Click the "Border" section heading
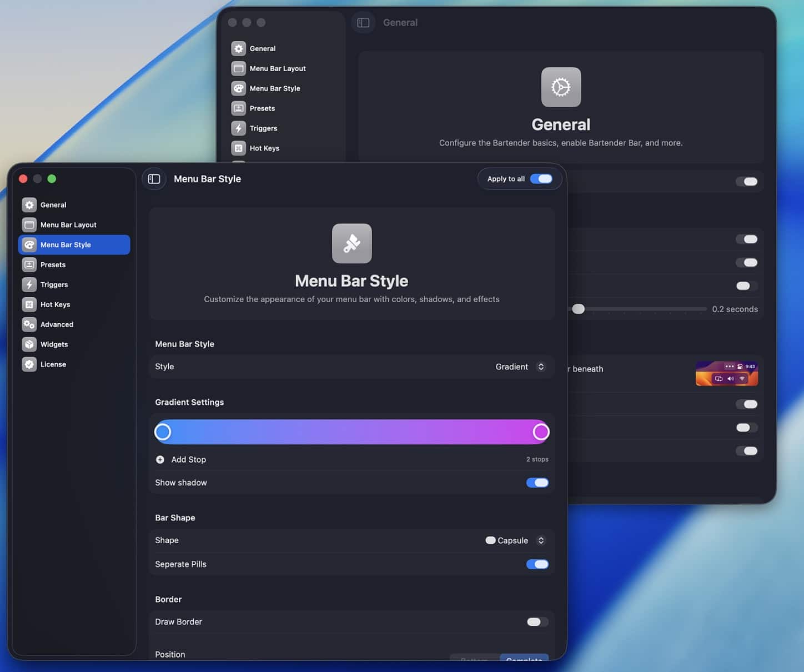The image size is (804, 672). point(168,599)
